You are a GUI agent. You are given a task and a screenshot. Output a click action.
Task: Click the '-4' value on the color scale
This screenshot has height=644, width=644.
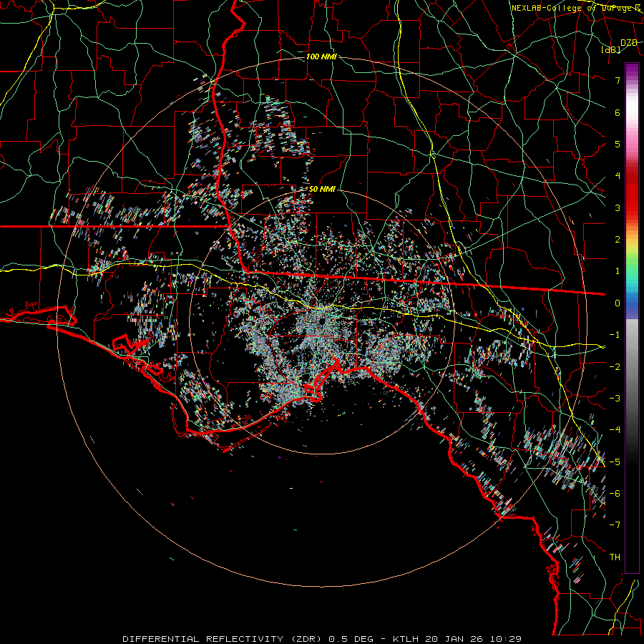click(615, 430)
